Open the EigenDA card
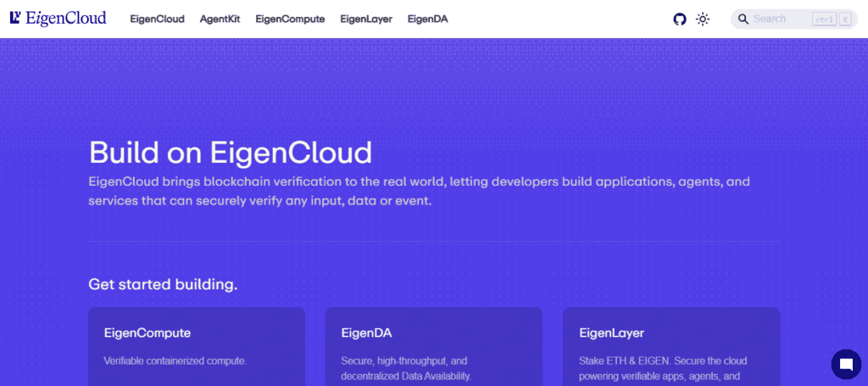 click(434, 347)
